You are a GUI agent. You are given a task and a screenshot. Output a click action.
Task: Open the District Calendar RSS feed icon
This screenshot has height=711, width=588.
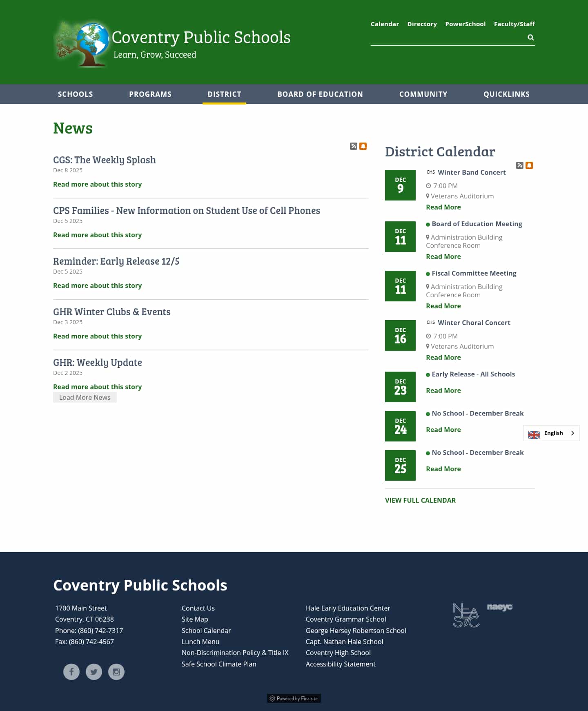tap(519, 165)
